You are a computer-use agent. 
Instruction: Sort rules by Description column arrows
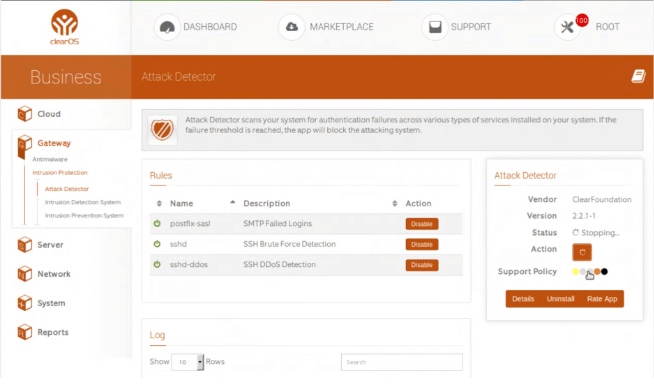click(x=395, y=204)
